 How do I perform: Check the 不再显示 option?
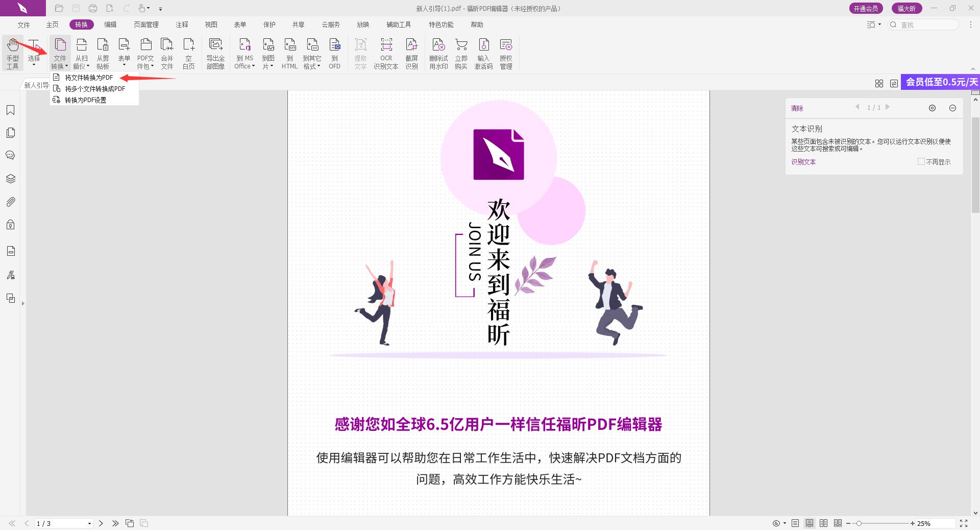(921, 161)
